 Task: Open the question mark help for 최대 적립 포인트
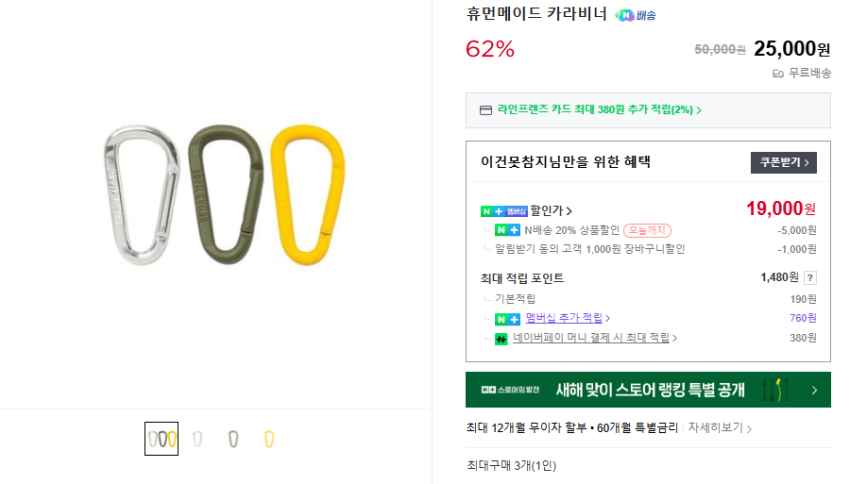(810, 278)
